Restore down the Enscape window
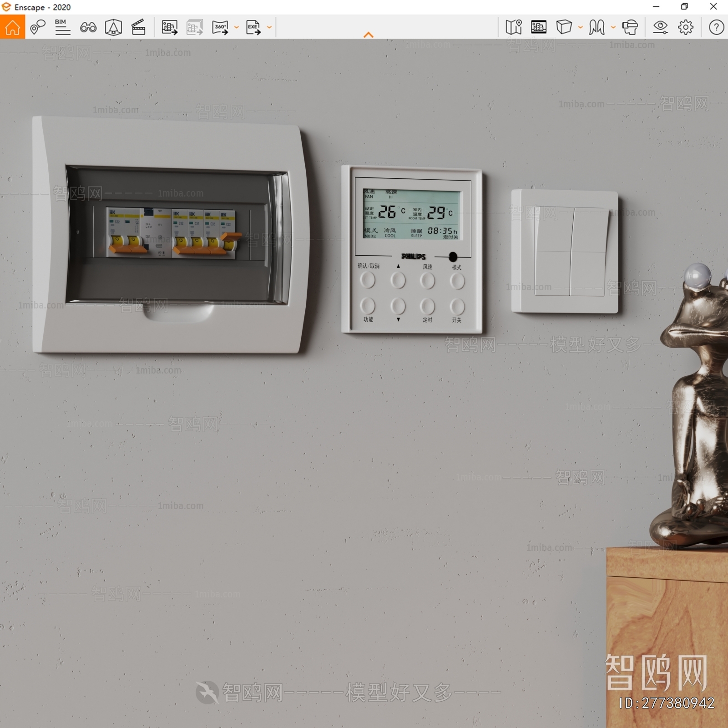This screenshot has width=728, height=728. 684,7
